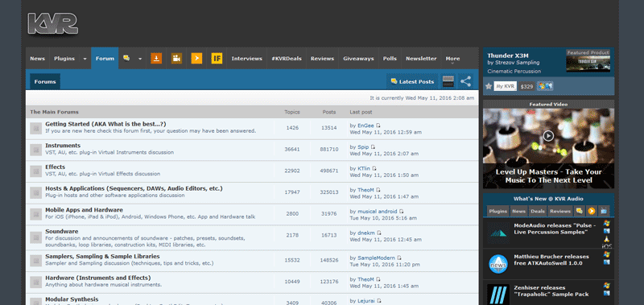Click the $329 price button
The height and width of the screenshot is (305, 644).
[526, 86]
